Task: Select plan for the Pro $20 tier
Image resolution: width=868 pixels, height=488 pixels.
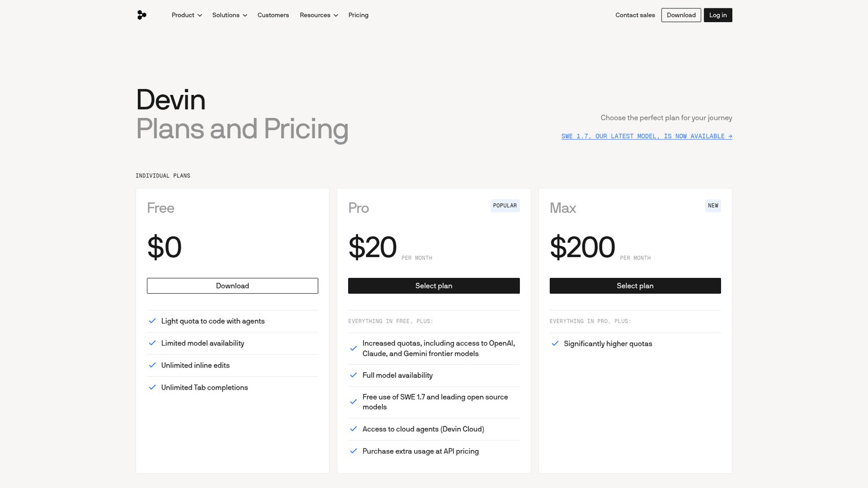Action: pyautogui.click(x=433, y=286)
